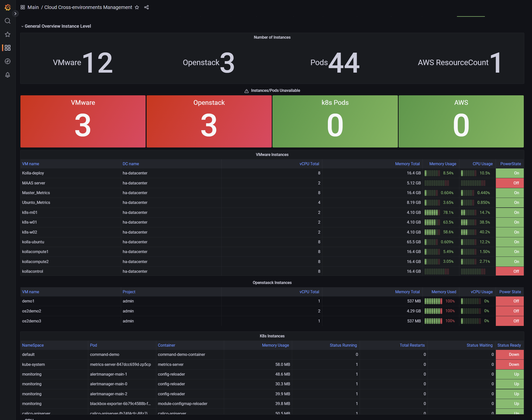The width and height of the screenshot is (532, 420).
Task: Star this dashboard as favorite
Action: (x=137, y=7)
